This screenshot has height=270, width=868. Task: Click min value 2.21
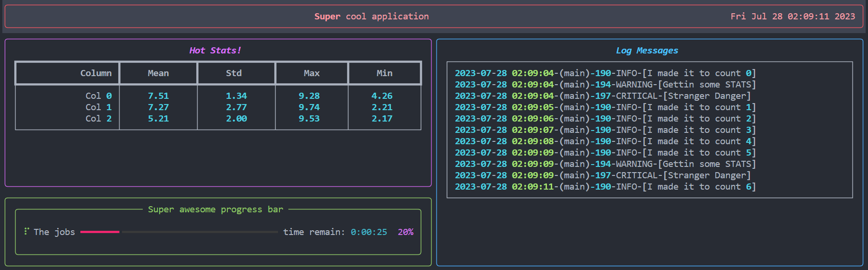382,107
